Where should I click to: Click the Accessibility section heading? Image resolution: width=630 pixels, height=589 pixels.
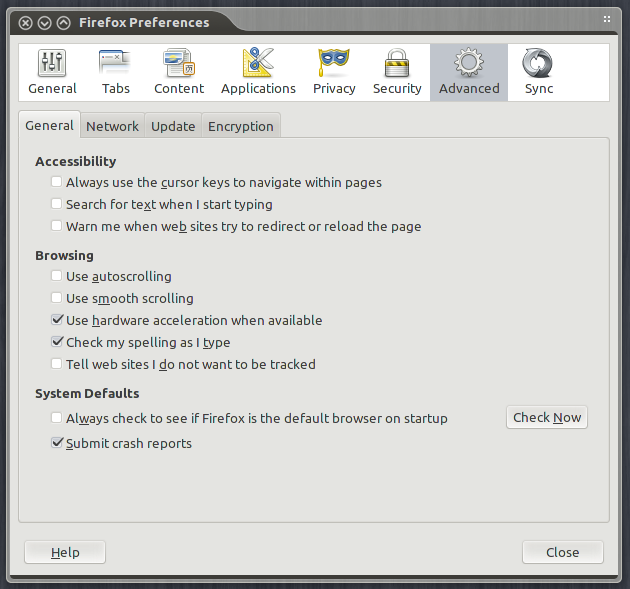(76, 161)
